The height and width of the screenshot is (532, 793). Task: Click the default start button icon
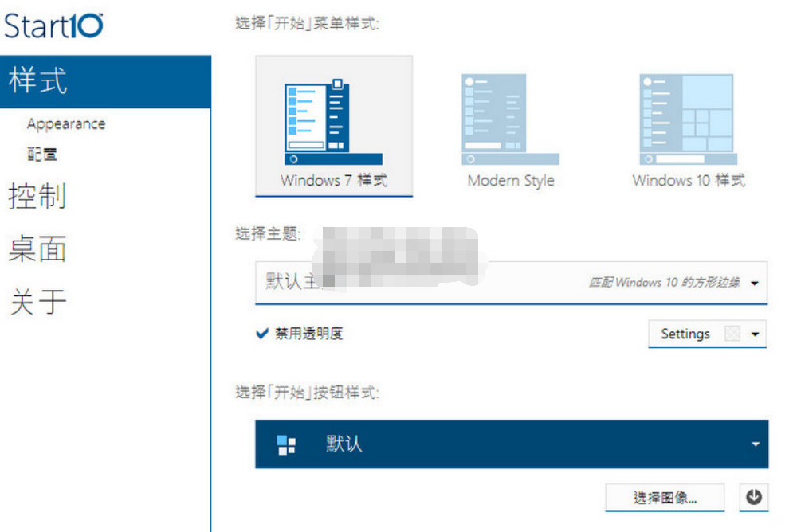click(286, 444)
